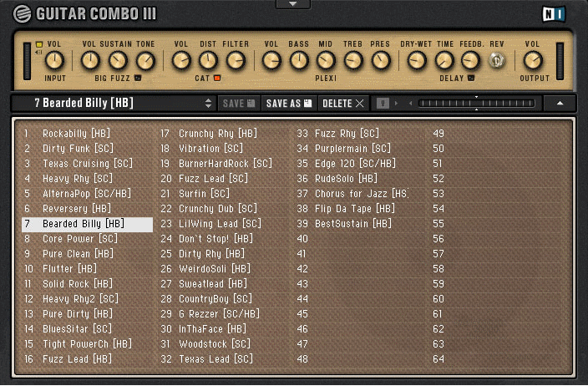
Task: Pick preset 32 Texas Lead [SC]
Action: point(224,358)
